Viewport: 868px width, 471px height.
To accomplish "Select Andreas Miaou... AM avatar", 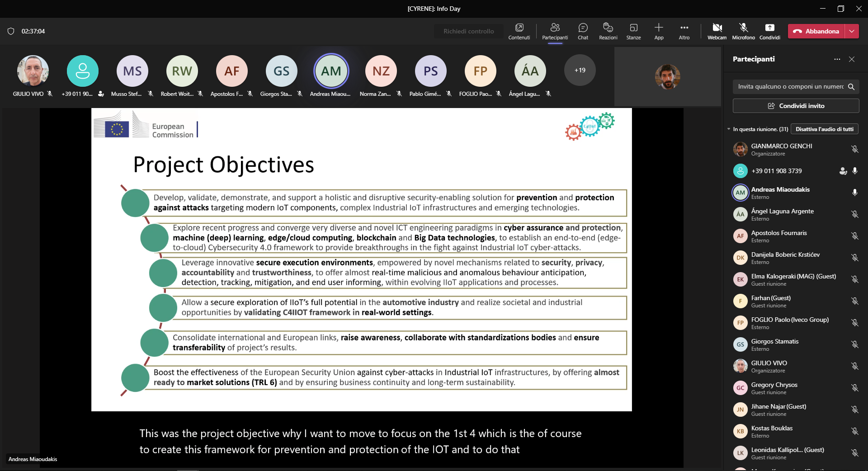I will (x=331, y=71).
